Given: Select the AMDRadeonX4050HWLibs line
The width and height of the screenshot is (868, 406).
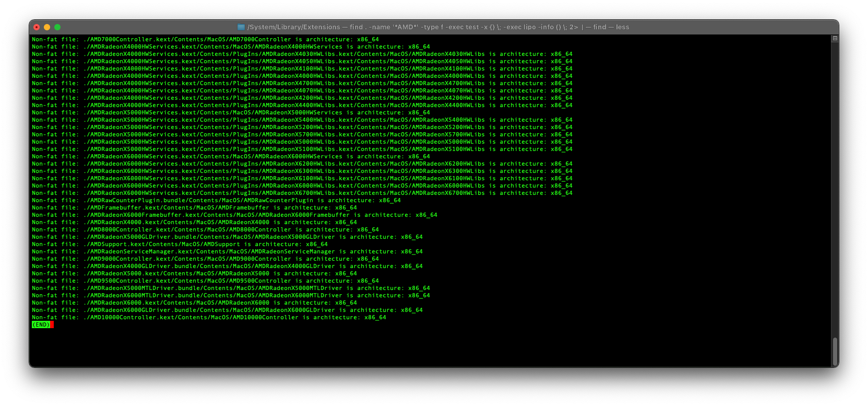Looking at the screenshot, I should pos(302,61).
